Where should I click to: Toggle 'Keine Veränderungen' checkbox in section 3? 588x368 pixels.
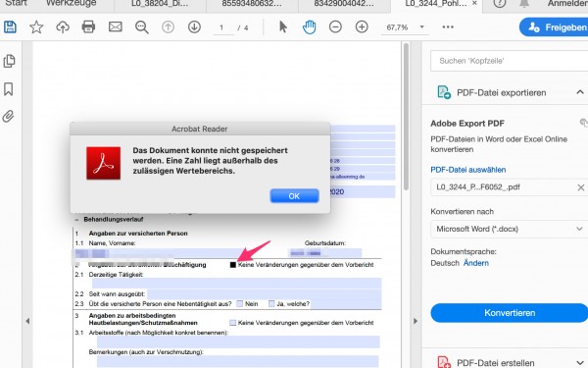[233, 323]
